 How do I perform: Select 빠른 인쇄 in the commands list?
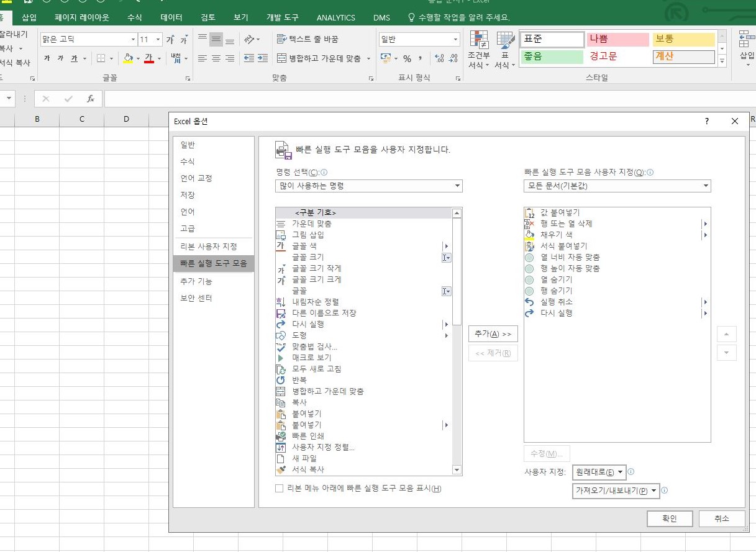pyautogui.click(x=364, y=436)
